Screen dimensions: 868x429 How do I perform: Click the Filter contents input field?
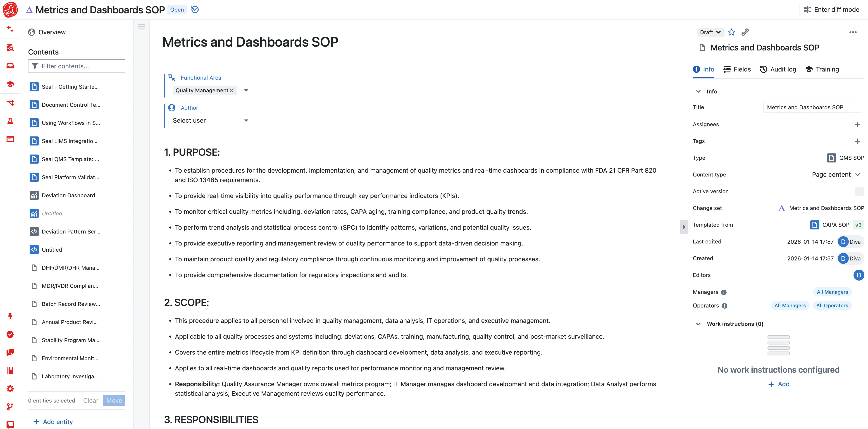point(77,66)
